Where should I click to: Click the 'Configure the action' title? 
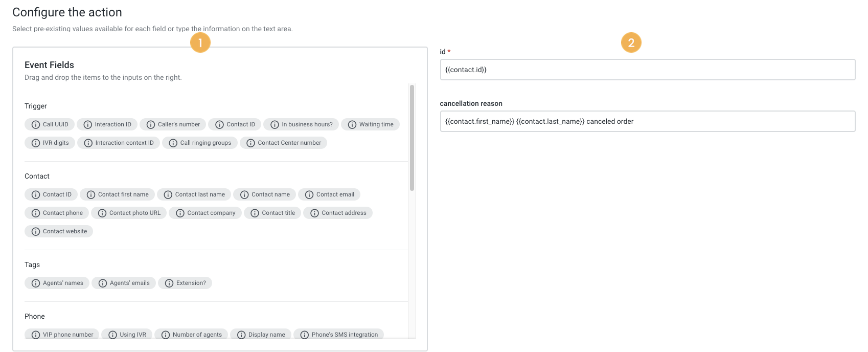click(x=67, y=12)
